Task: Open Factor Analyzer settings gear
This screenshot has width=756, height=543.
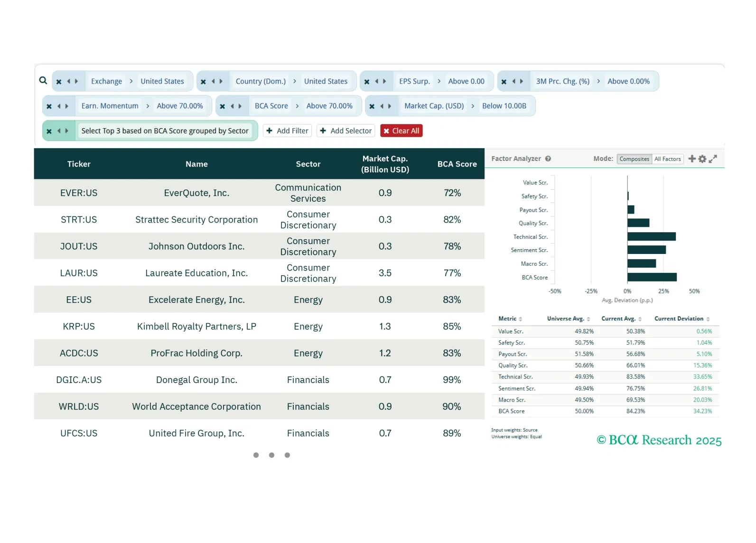Action: pos(702,159)
